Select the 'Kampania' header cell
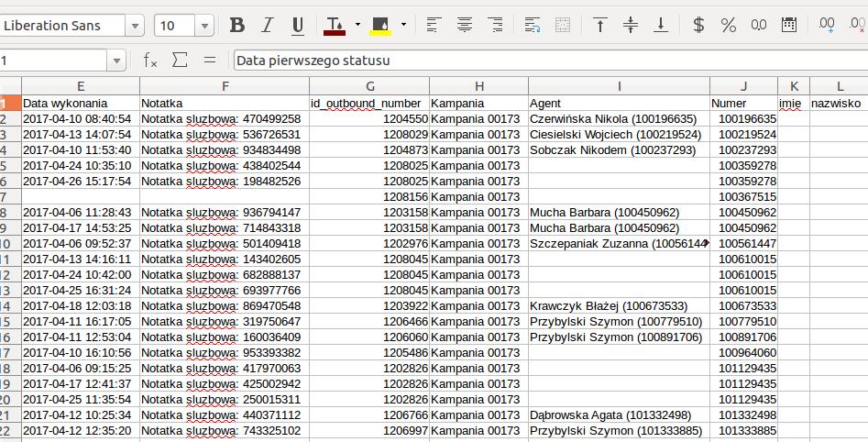This screenshot has width=868, height=442. (478, 103)
